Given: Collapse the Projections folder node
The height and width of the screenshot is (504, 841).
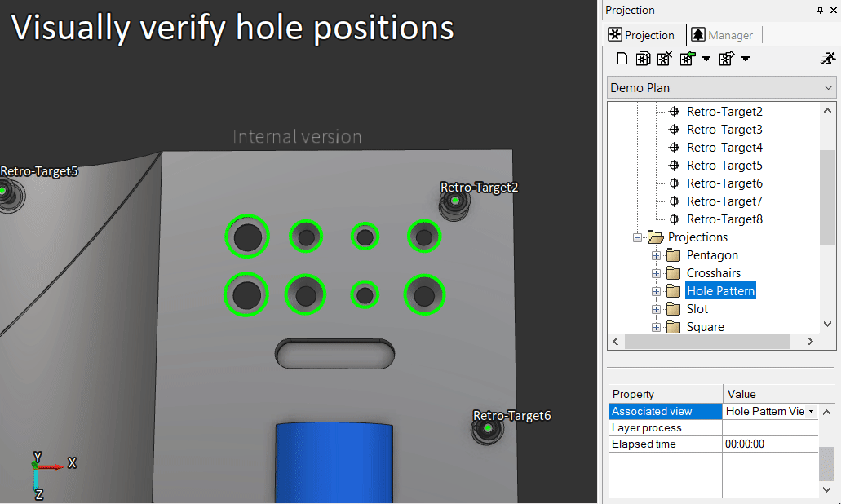Looking at the screenshot, I should (x=637, y=237).
